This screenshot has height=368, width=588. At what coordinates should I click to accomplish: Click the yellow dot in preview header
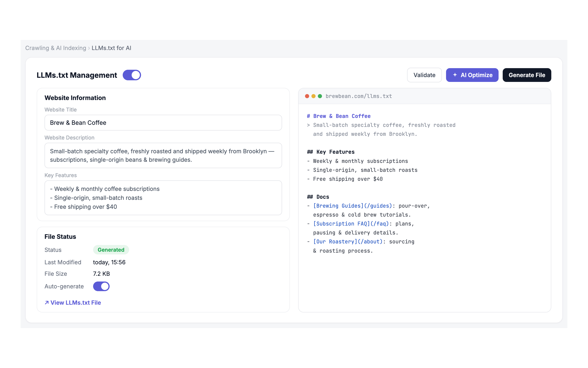[x=313, y=96]
